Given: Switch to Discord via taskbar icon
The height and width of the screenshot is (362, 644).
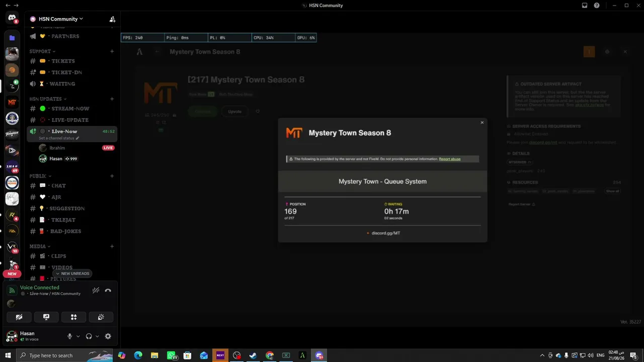Looking at the screenshot, I should (319, 355).
